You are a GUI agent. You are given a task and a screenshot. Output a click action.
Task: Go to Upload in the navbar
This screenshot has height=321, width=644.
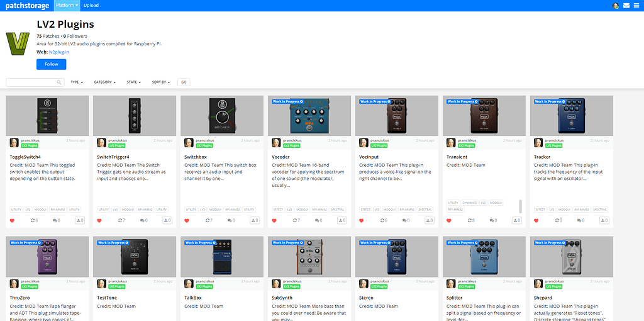pos(91,5)
